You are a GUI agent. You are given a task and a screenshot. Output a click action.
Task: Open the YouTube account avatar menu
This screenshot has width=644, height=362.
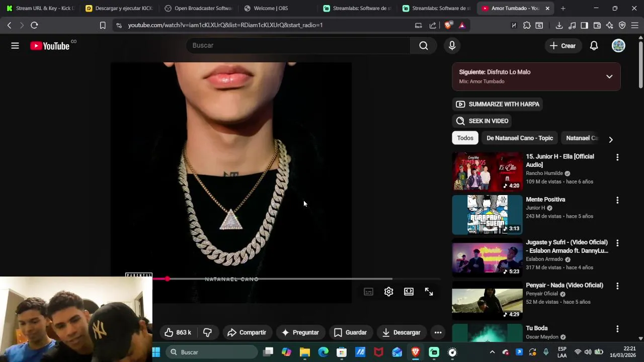click(x=618, y=46)
